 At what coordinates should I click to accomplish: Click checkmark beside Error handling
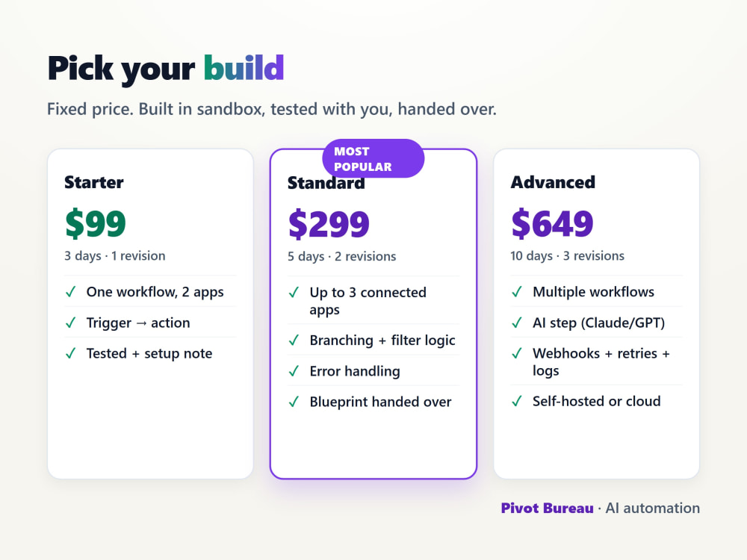tap(294, 371)
